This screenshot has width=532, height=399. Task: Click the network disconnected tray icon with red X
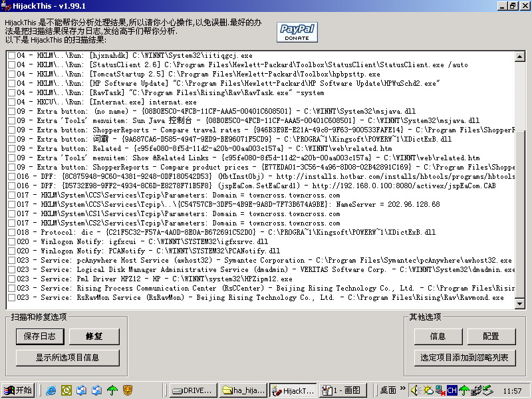440,390
